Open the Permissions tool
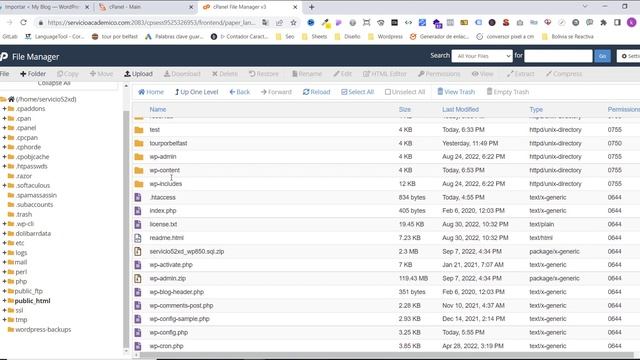 pyautogui.click(x=439, y=74)
